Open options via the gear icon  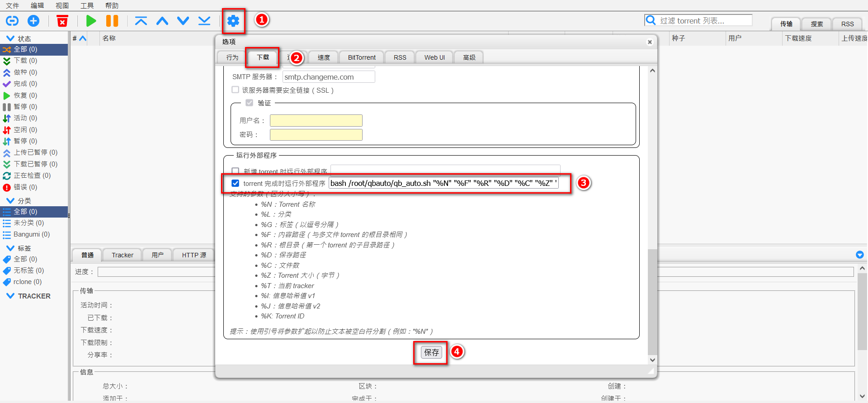(233, 21)
